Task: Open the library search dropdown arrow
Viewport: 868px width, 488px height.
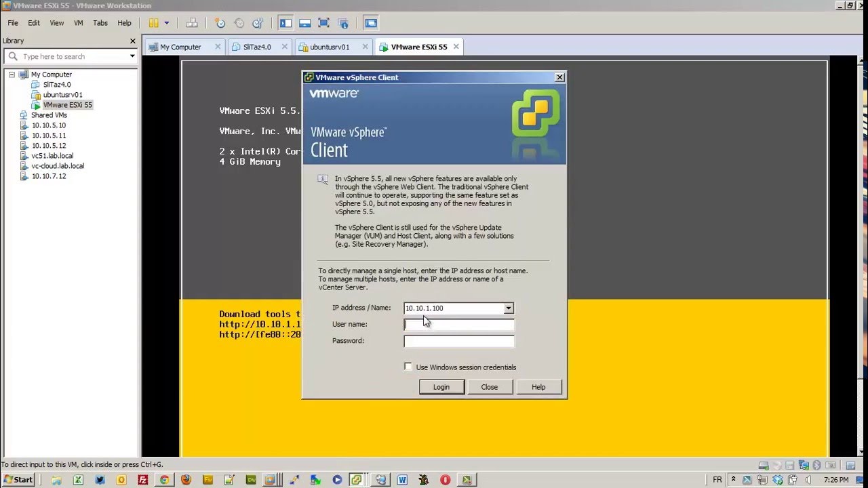Action: [x=132, y=56]
